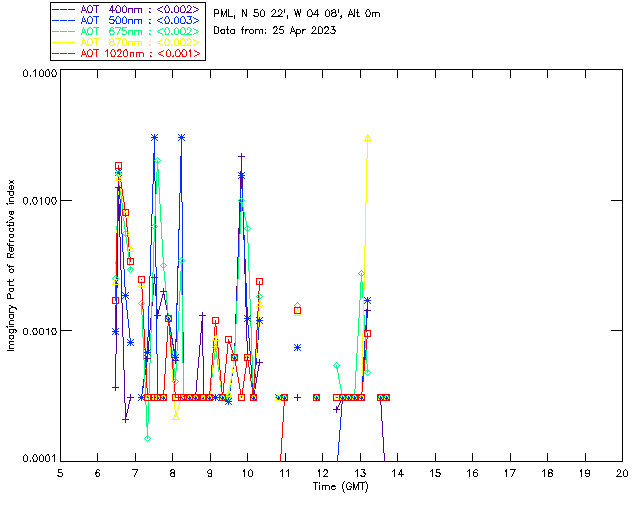Click the x-axis tick label 5
Screen dimensions: 640x512
point(60,473)
